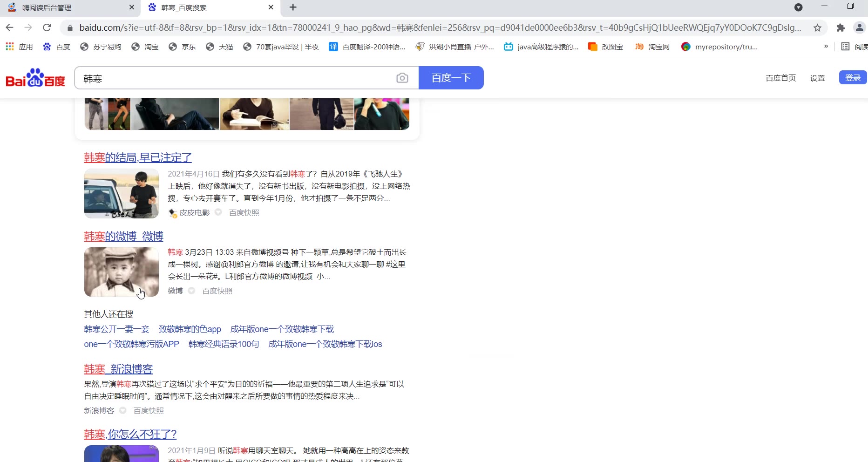Open 应用 apps bookmark
The height and width of the screenshot is (462, 868).
[x=19, y=47]
